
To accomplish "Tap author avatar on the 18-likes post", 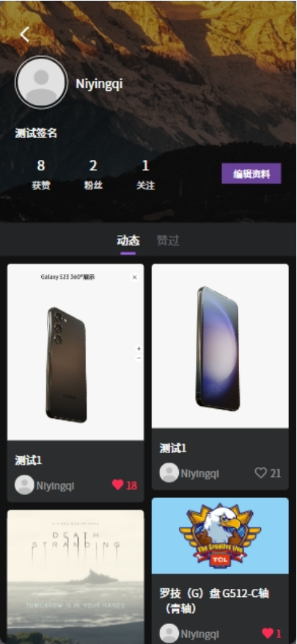I will tap(24, 485).
